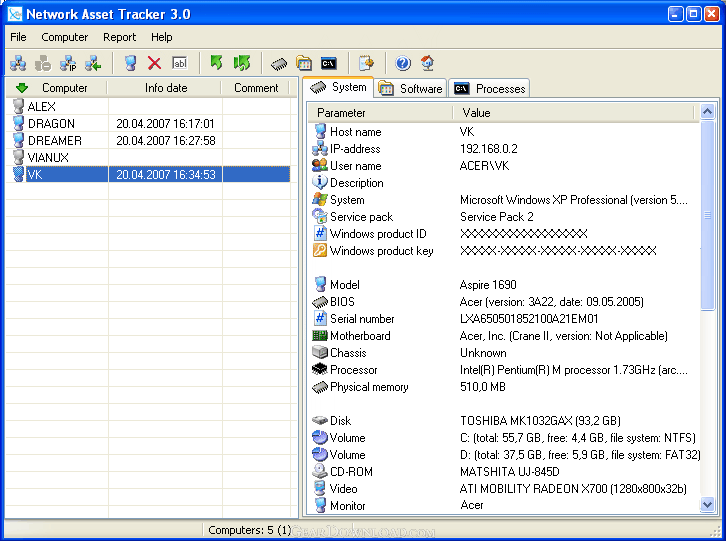Click the greyed-out remove network icon
The height and width of the screenshot is (541, 726).
[x=43, y=63]
